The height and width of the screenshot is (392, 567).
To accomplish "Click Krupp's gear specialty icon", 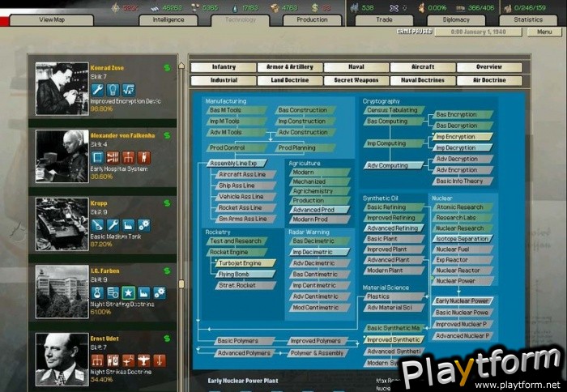I will click(x=144, y=225).
